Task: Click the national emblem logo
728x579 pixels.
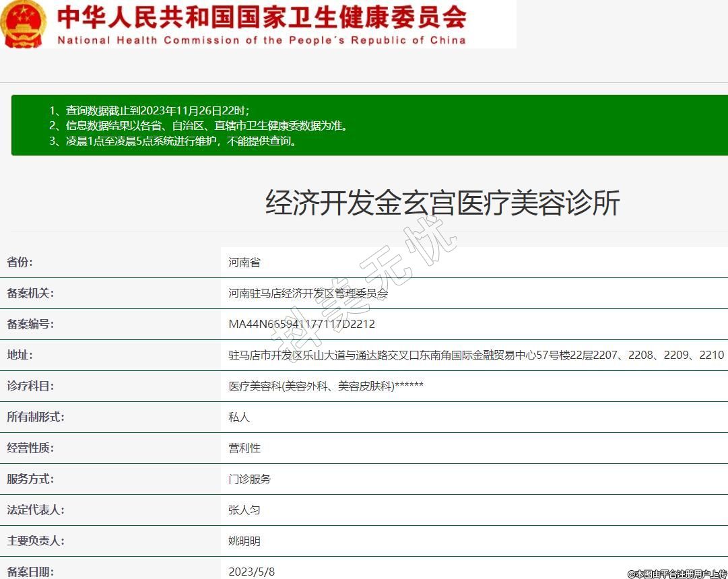Action: [x=24, y=24]
